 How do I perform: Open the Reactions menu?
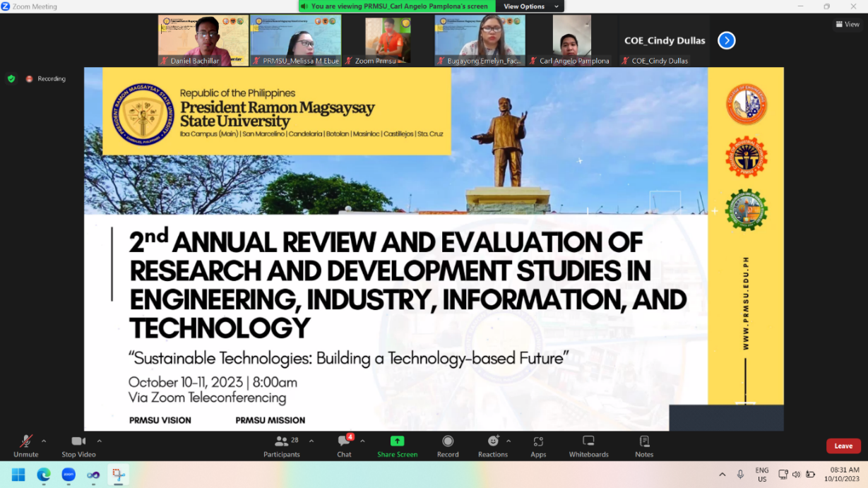pyautogui.click(x=492, y=441)
